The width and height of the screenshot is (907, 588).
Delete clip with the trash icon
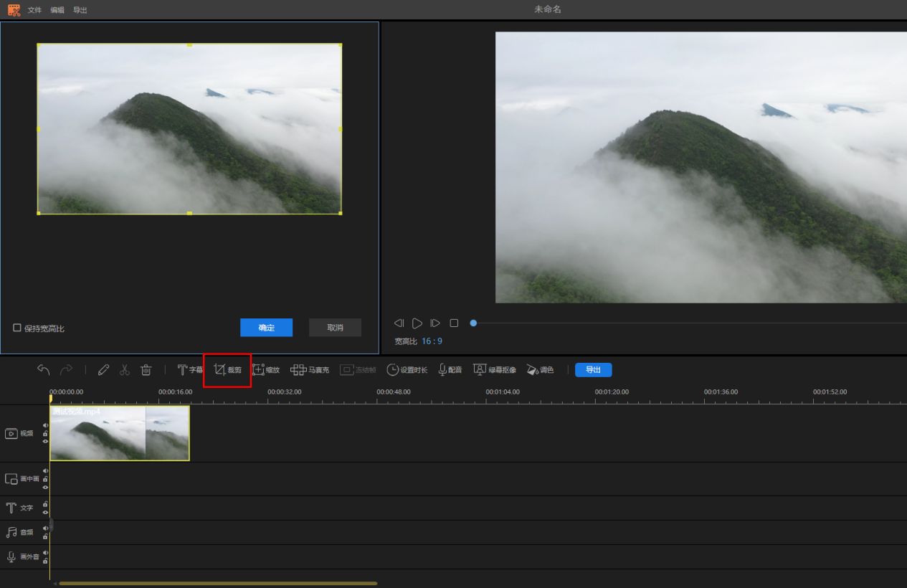[x=146, y=370]
